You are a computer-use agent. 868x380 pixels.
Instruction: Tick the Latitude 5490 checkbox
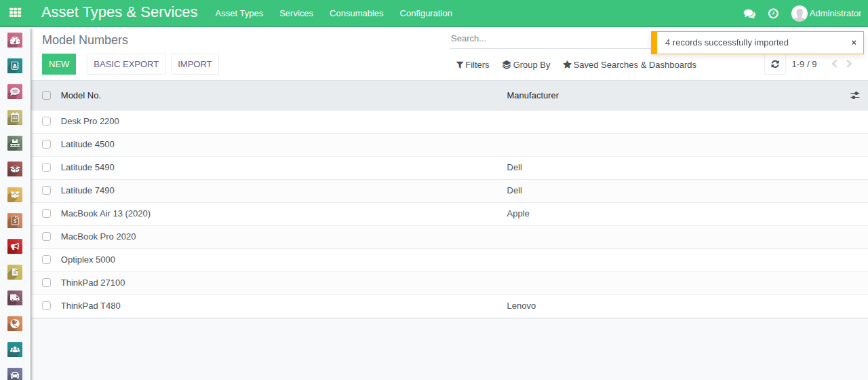[47, 168]
